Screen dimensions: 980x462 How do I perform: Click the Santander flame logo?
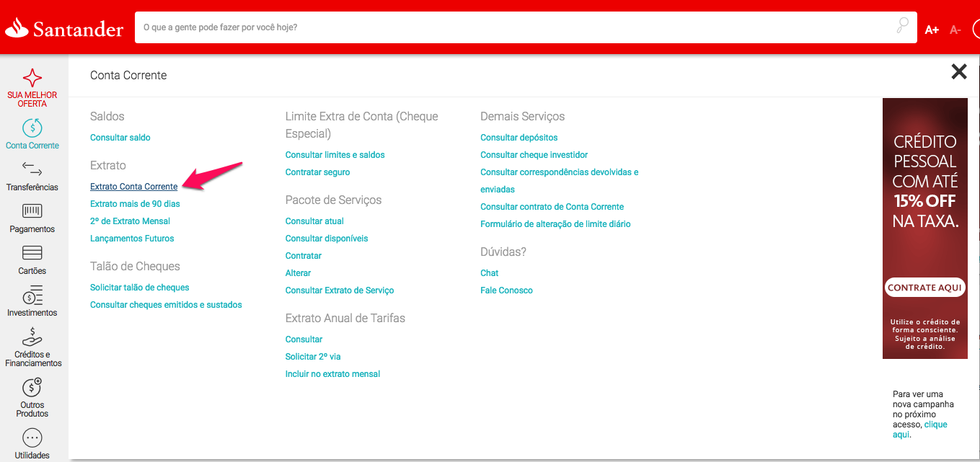point(17,28)
